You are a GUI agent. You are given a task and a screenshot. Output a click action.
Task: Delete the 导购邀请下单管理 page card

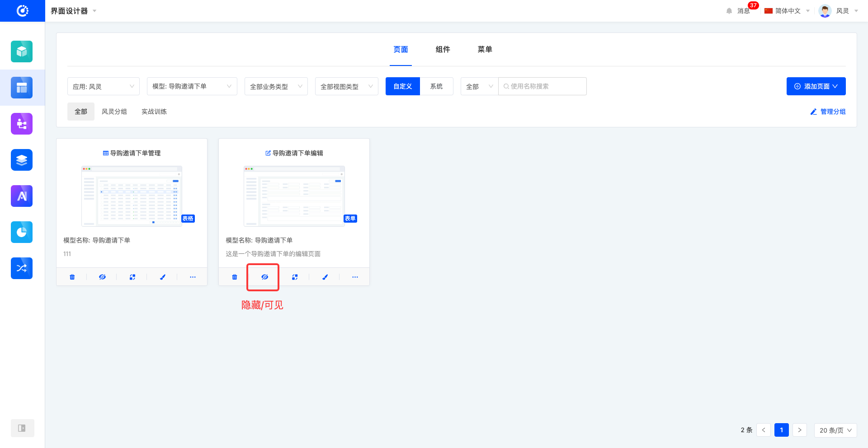click(x=72, y=277)
